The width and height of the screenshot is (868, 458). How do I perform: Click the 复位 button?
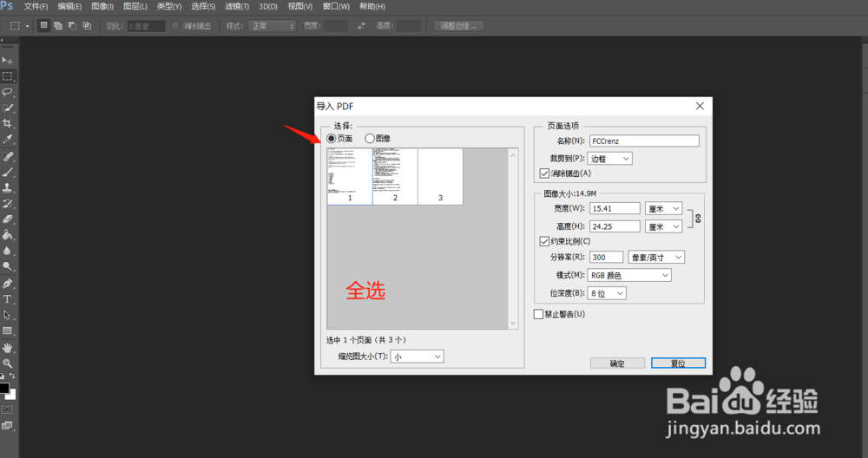678,363
